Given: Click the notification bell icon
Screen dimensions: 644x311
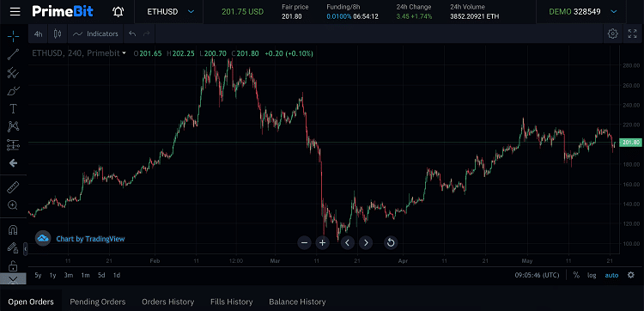Looking at the screenshot, I should pyautogui.click(x=118, y=11).
